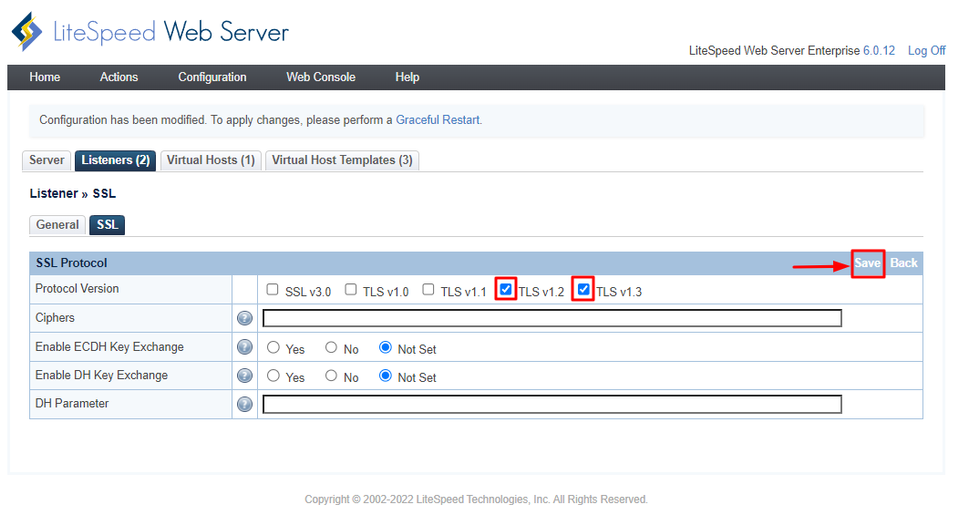960x515 pixels.
Task: Select No for Enable DH Key Exchange
Action: [331, 377]
